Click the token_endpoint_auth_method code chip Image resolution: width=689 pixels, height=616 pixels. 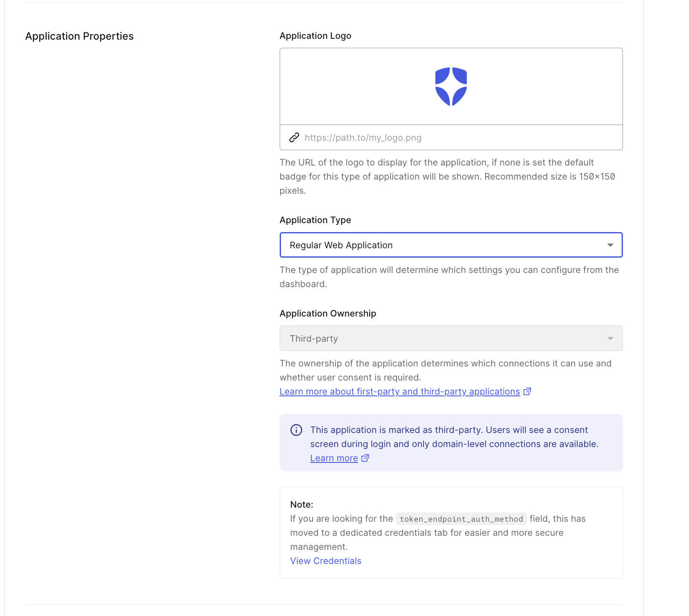click(461, 519)
